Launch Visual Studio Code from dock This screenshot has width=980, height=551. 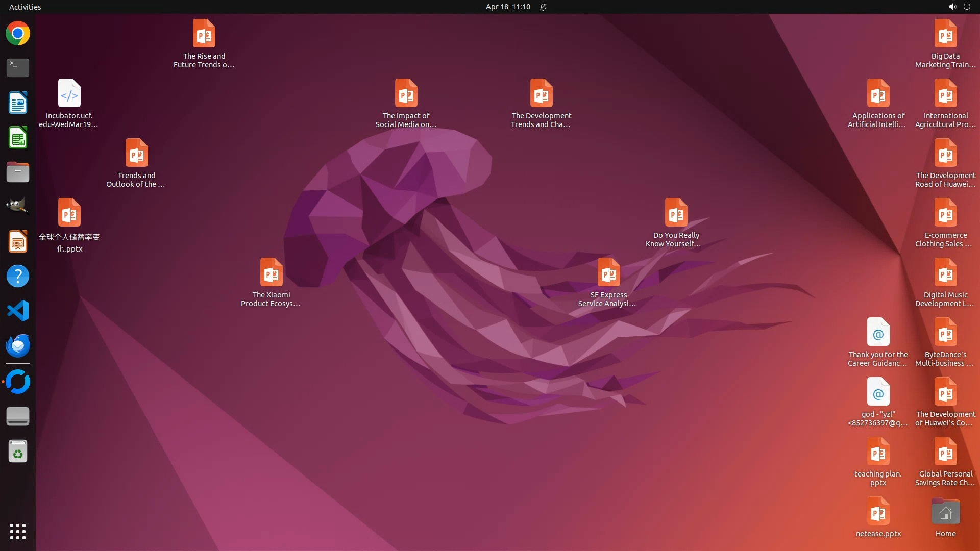coord(18,311)
